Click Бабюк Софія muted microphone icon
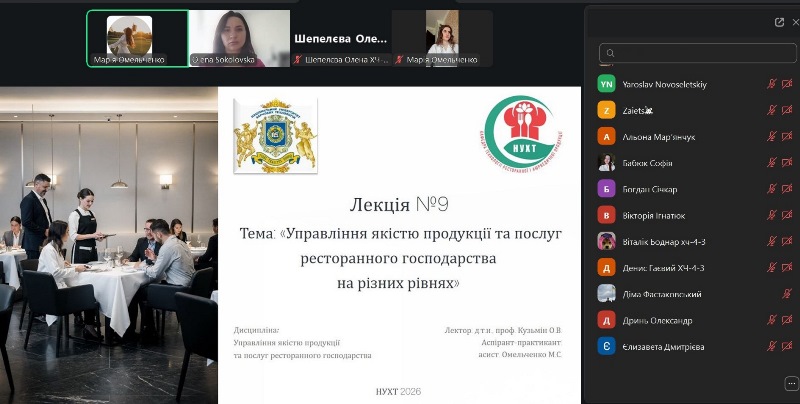The width and height of the screenshot is (800, 404). pos(771,163)
